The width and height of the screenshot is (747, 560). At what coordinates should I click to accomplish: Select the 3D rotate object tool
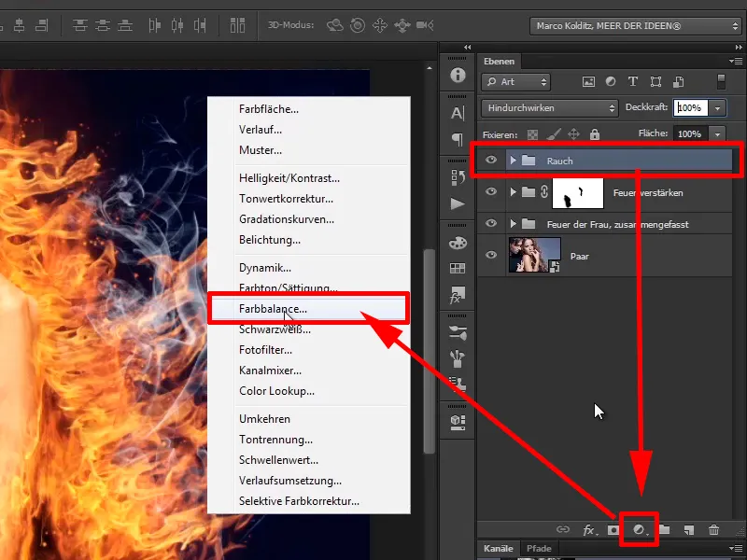(x=335, y=25)
